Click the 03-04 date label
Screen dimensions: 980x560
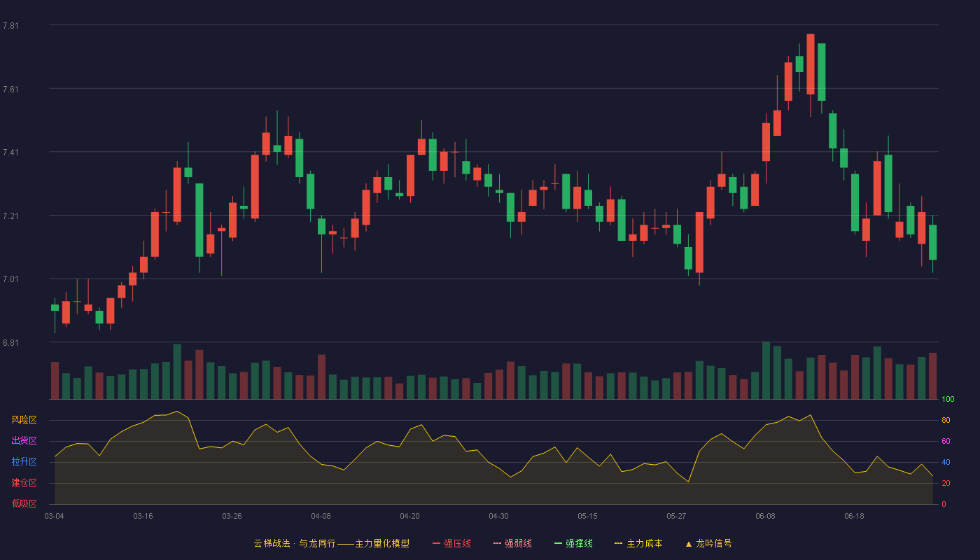point(54,516)
